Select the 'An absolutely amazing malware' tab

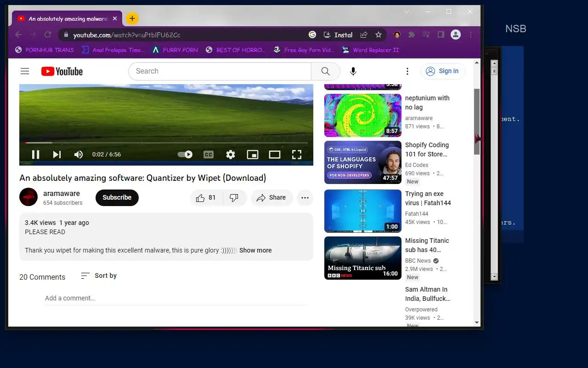click(x=67, y=19)
